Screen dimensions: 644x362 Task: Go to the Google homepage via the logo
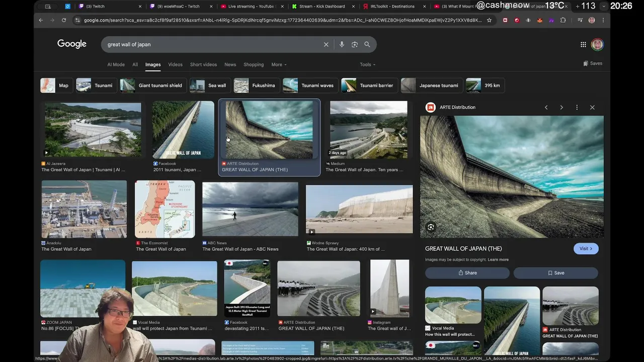pos(72,44)
